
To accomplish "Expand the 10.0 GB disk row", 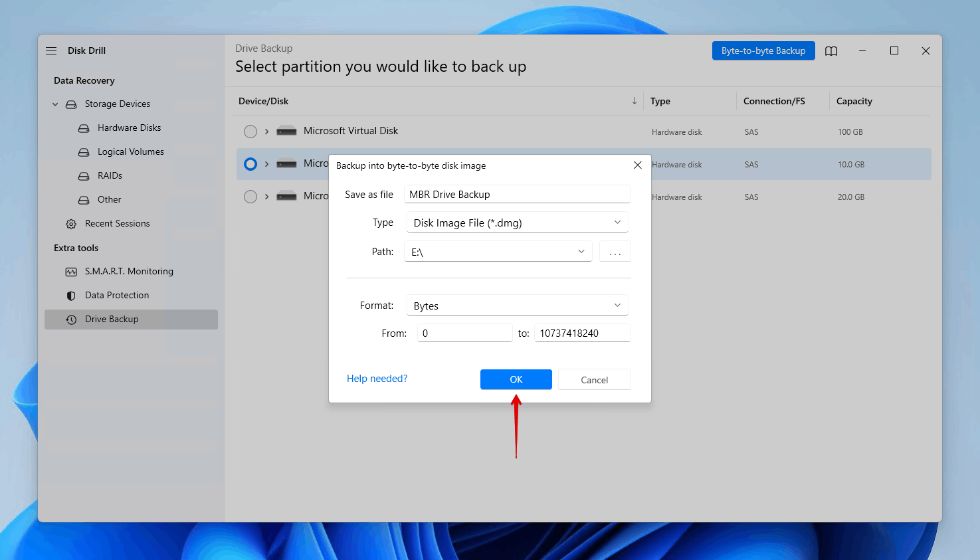I will 267,164.
